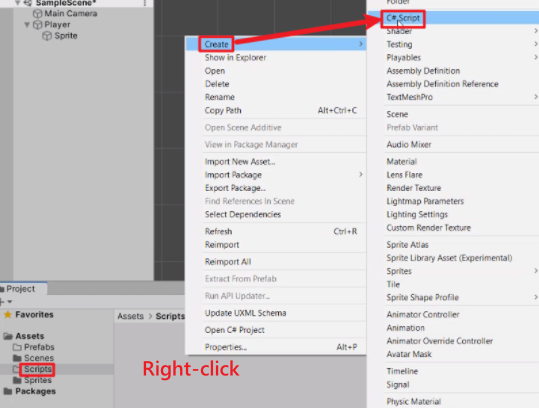
Task: Click Scripts in the breadcrumb path
Action: (x=170, y=316)
